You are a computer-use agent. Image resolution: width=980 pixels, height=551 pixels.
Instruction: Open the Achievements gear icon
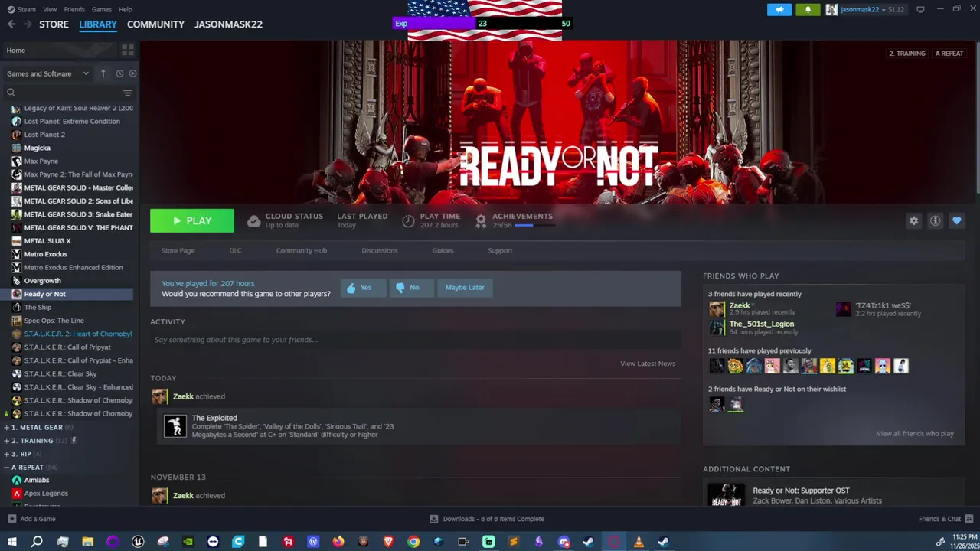[x=481, y=220]
